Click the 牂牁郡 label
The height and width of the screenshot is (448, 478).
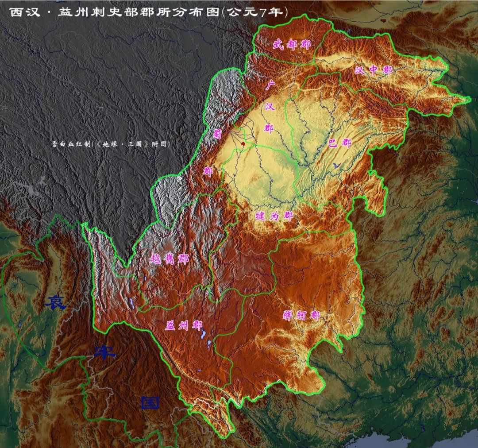(301, 315)
